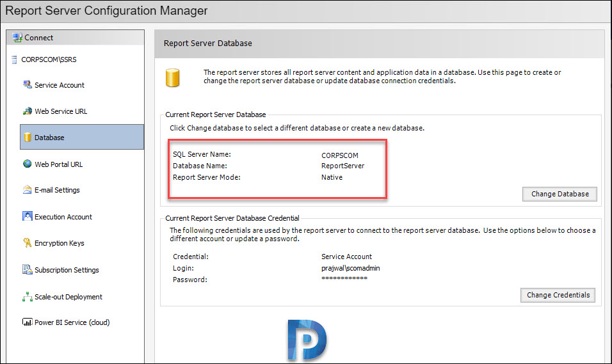Click the Web Portal URL globe icon
Image resolution: width=612 pixels, height=364 pixels.
click(28, 164)
